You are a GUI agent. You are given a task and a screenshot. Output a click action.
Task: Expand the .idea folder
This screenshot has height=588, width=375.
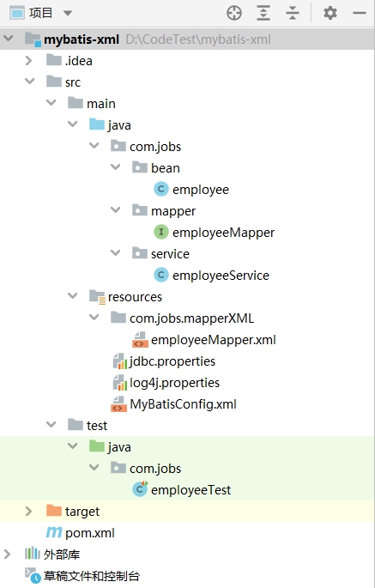coord(28,60)
